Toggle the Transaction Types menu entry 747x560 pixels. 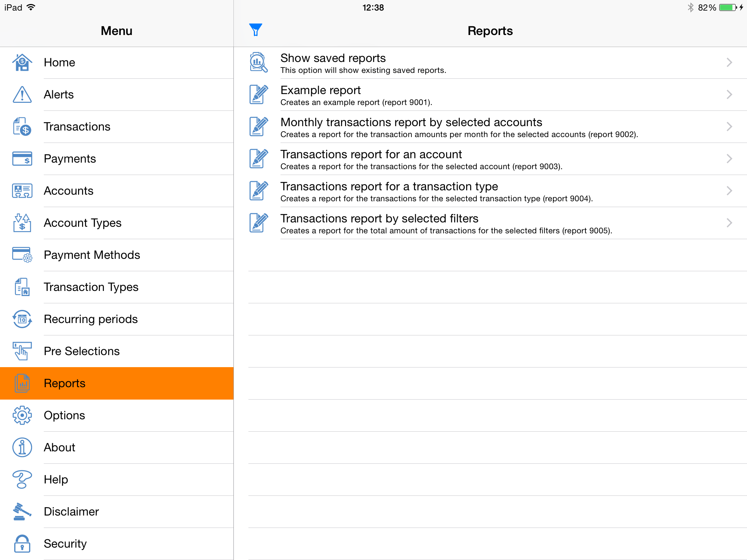[x=116, y=287]
